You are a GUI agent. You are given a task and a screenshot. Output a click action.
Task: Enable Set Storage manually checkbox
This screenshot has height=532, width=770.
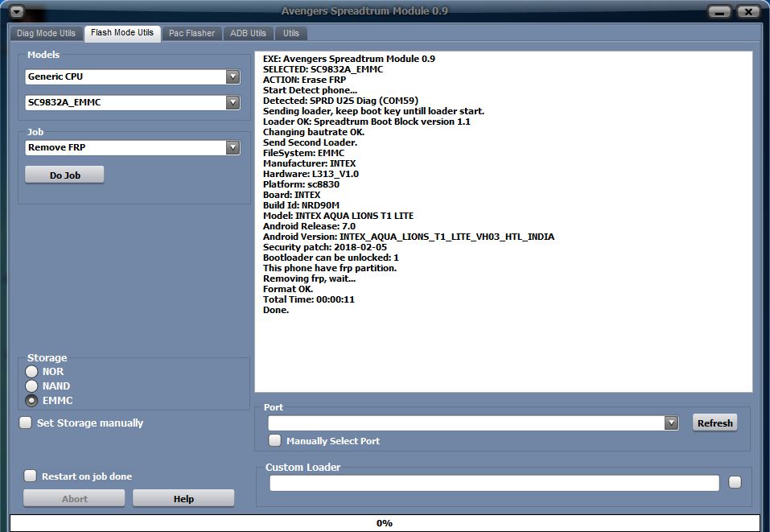(25, 423)
